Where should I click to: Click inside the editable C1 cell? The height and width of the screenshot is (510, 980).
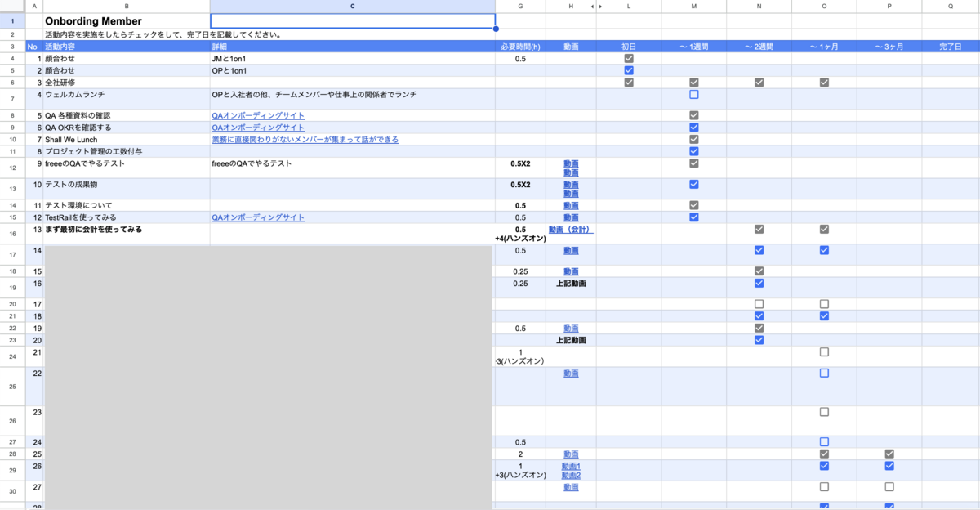point(351,20)
